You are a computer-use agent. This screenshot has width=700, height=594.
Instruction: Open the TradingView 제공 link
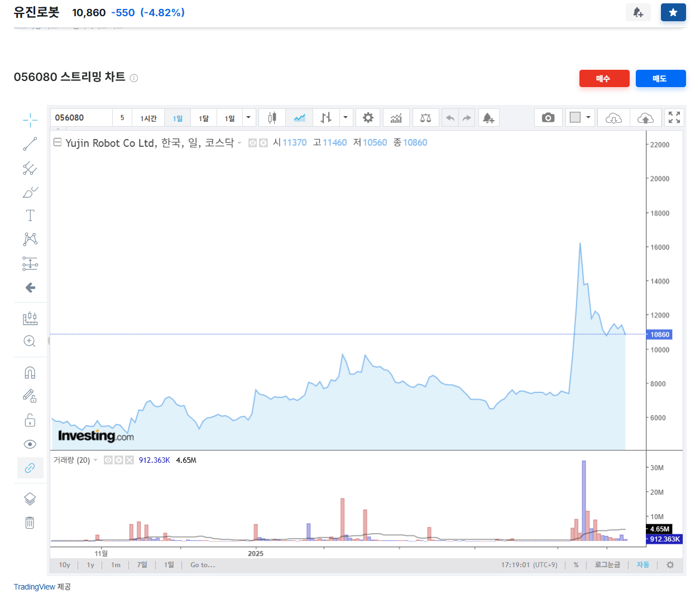[x=35, y=587]
